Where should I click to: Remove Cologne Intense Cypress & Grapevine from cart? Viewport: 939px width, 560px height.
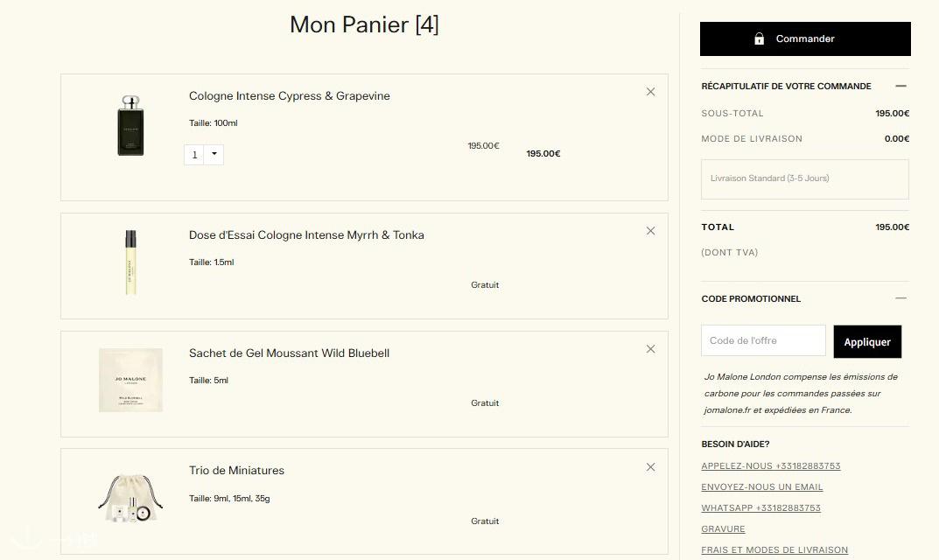point(650,92)
